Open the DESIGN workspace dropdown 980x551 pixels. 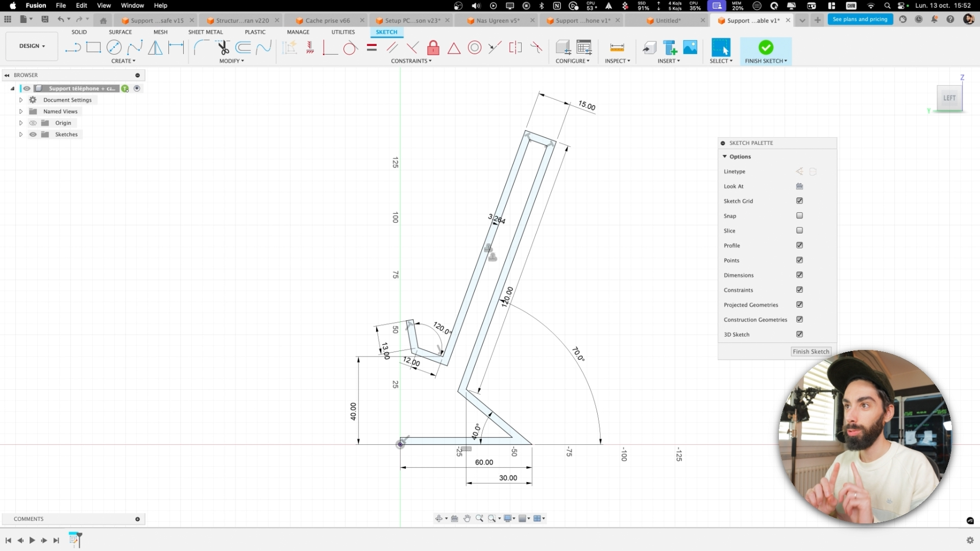point(32,46)
